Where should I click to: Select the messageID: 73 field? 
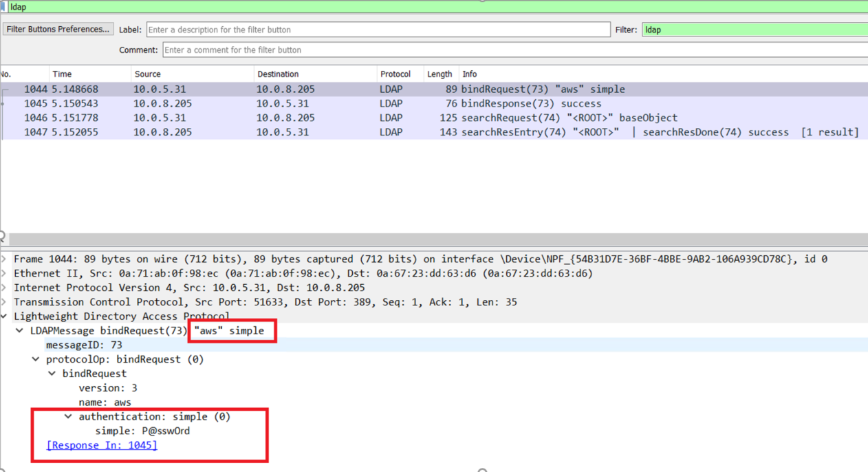point(84,345)
